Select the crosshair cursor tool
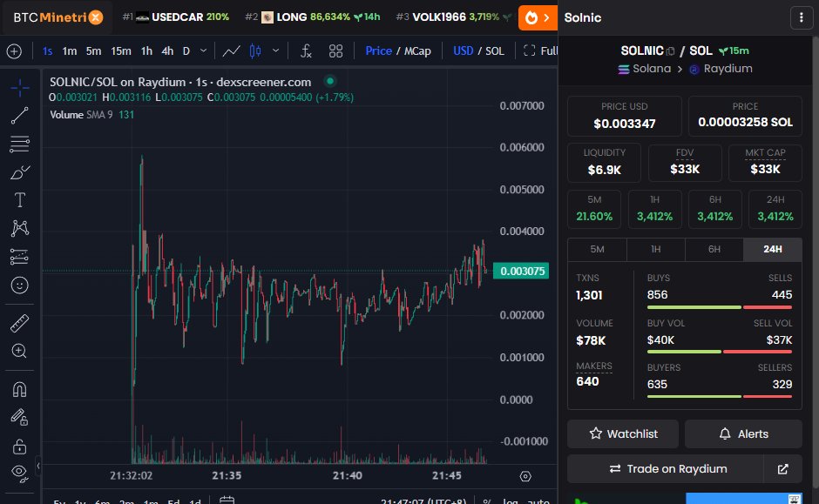 20,88
